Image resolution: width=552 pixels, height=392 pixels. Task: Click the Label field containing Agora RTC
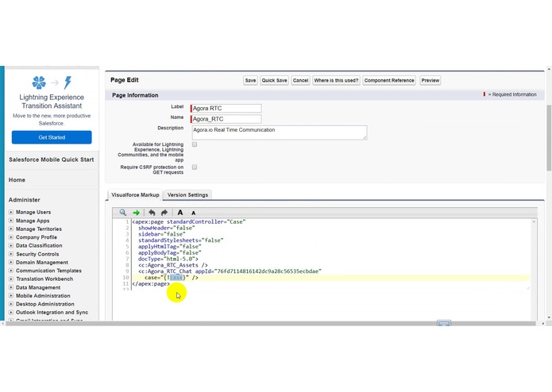[226, 108]
